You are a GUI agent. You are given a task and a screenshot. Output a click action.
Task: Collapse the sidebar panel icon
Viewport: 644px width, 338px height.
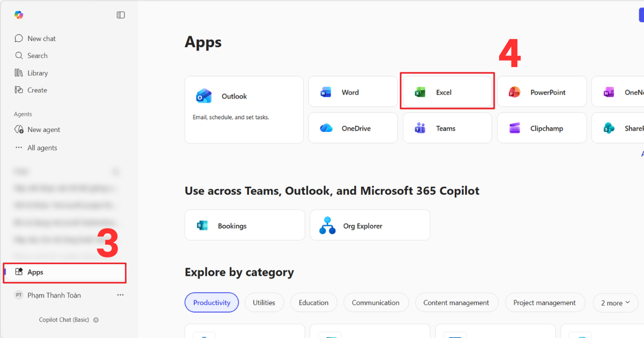click(121, 15)
